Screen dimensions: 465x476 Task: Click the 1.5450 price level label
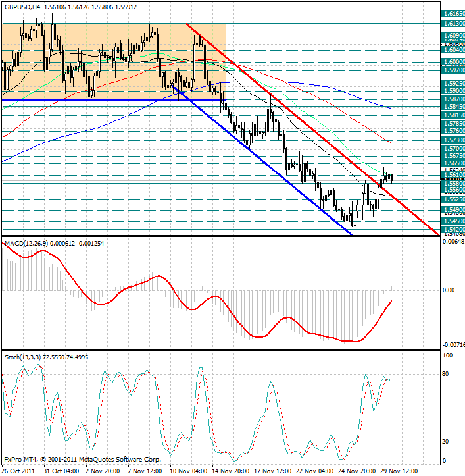tap(453, 221)
